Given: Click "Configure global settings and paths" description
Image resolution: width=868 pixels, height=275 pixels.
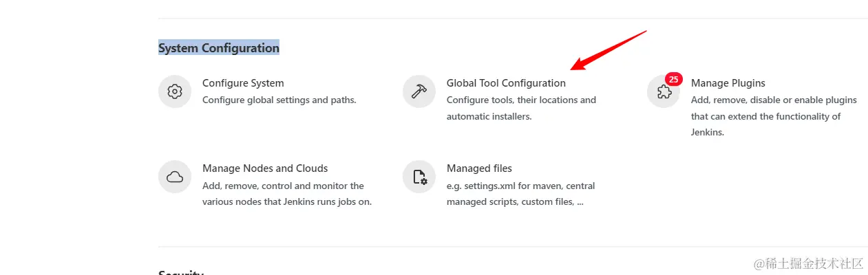Looking at the screenshot, I should tap(279, 100).
